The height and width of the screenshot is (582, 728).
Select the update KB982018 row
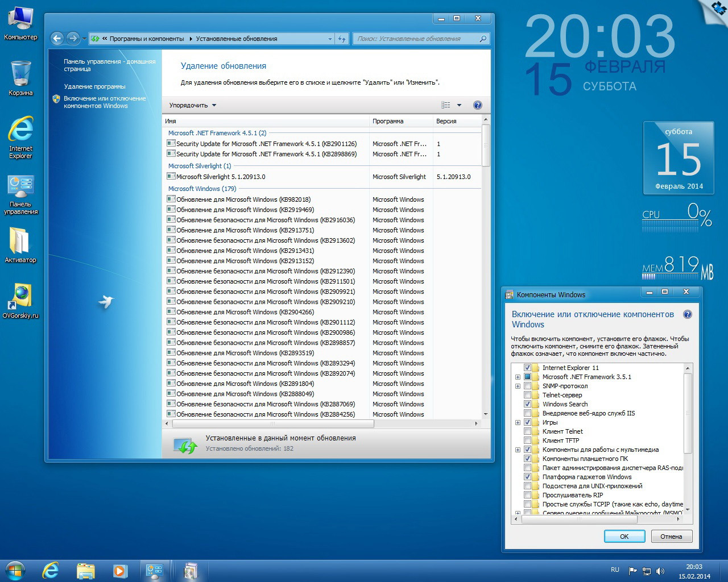[x=322, y=199]
